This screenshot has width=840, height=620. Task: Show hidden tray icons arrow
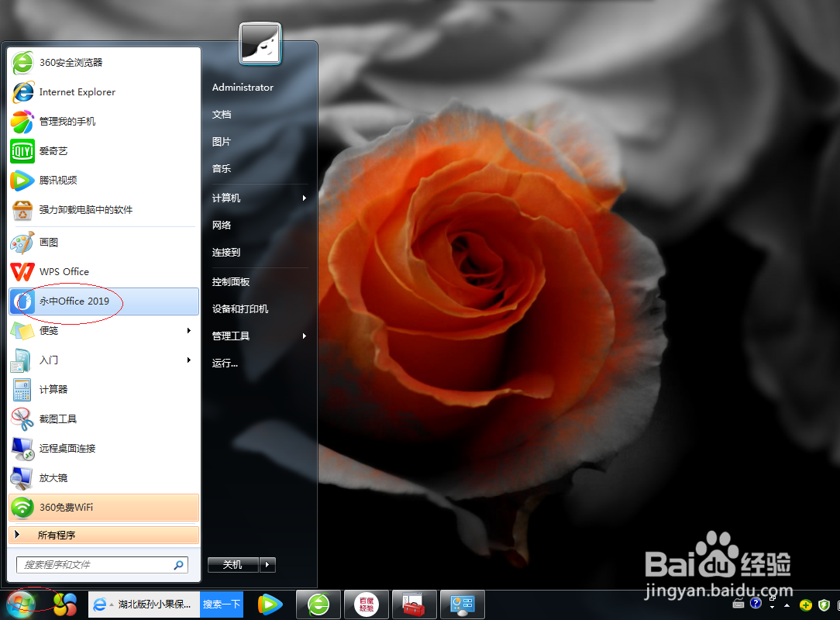click(x=787, y=605)
